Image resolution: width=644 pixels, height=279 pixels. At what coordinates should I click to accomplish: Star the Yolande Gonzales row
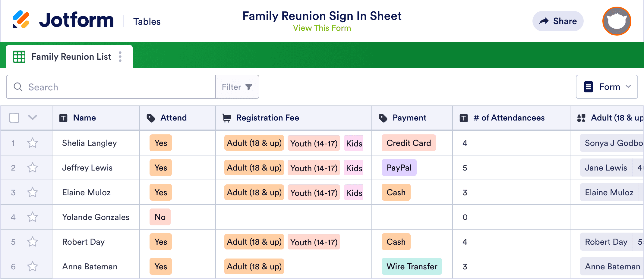[33, 217]
